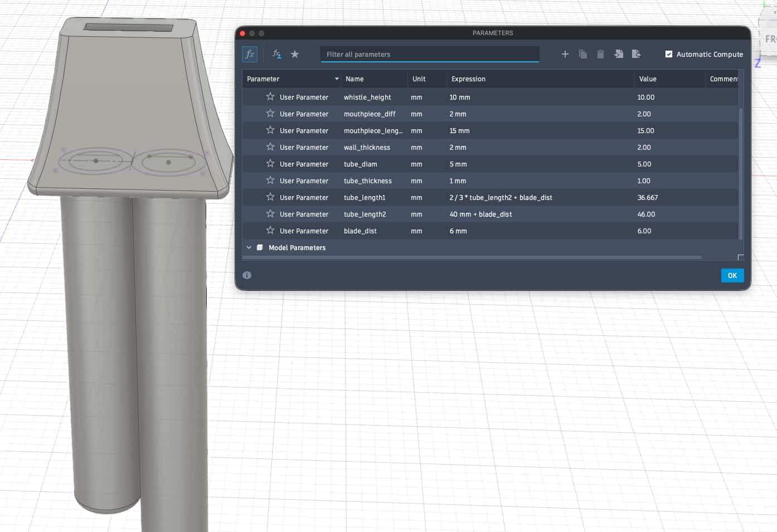
Task: Click the Model Parameters group icon
Action: coord(260,247)
